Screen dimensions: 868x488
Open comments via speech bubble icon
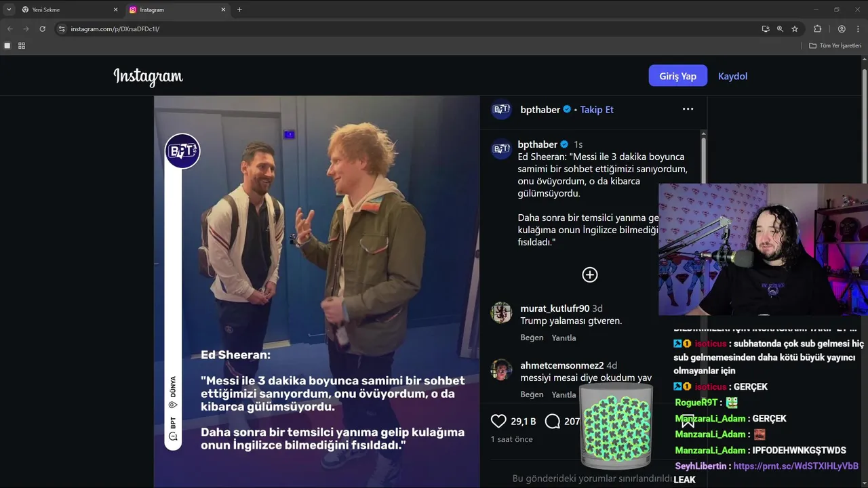553,422
